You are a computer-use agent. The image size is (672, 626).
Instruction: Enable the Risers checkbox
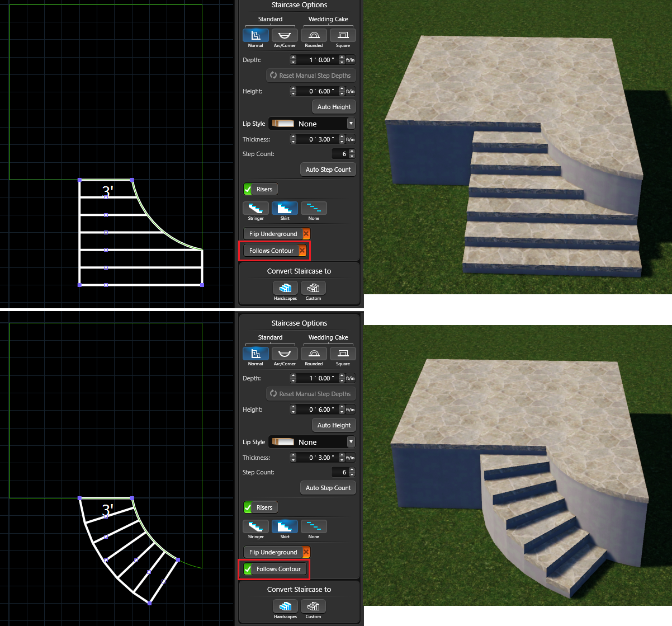pyautogui.click(x=248, y=189)
